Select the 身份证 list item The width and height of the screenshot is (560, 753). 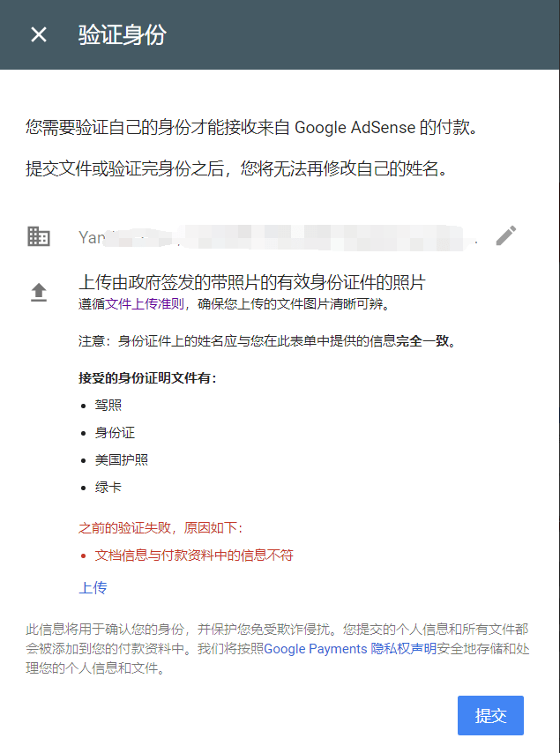[115, 433]
